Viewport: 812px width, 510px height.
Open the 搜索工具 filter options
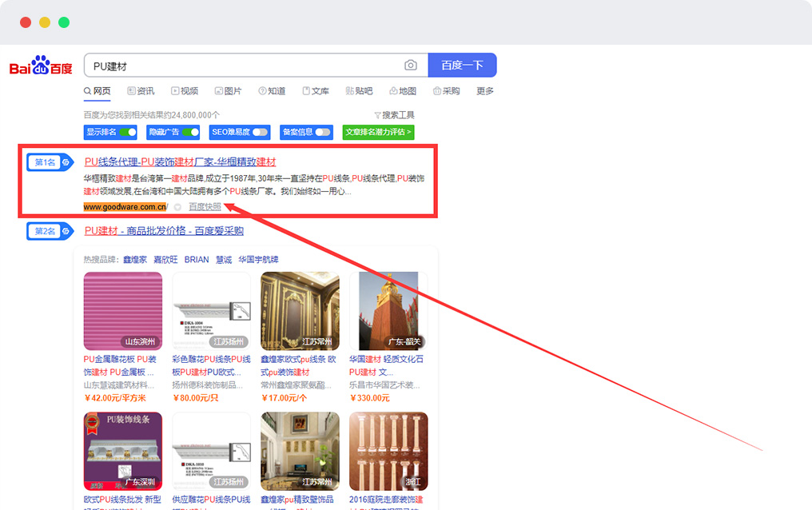pos(394,115)
